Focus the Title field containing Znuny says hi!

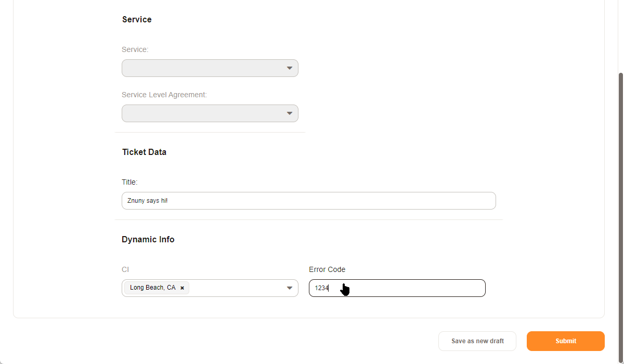308,201
